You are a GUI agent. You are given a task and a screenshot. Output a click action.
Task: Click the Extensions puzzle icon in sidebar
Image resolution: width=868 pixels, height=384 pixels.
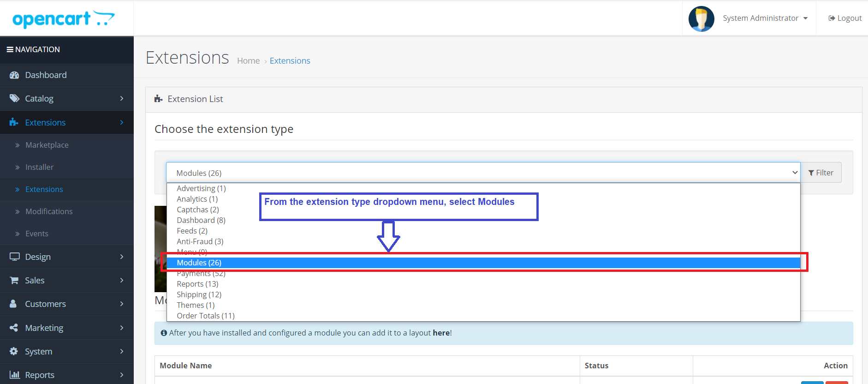click(14, 122)
